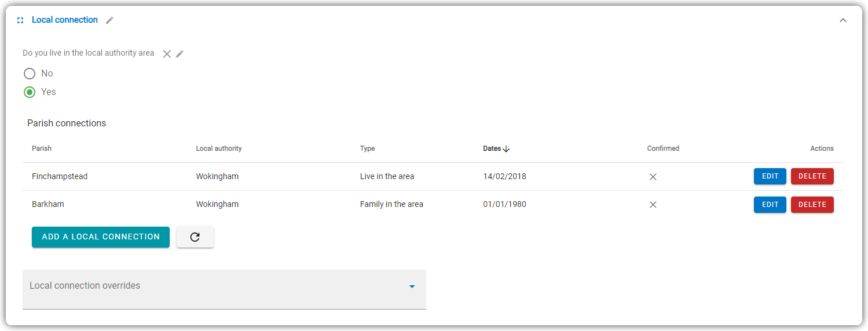Click the Local connection section title

click(65, 20)
